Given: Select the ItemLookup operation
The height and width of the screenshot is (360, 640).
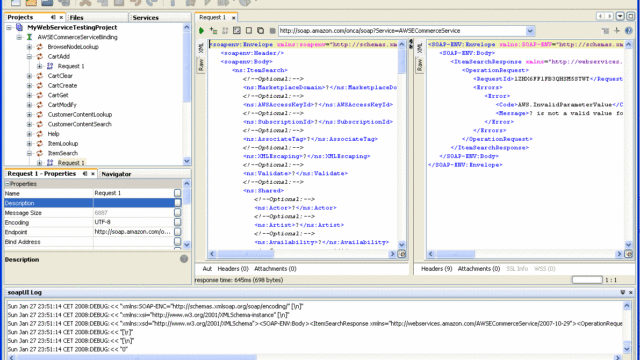Looking at the screenshot, I should (63, 144).
